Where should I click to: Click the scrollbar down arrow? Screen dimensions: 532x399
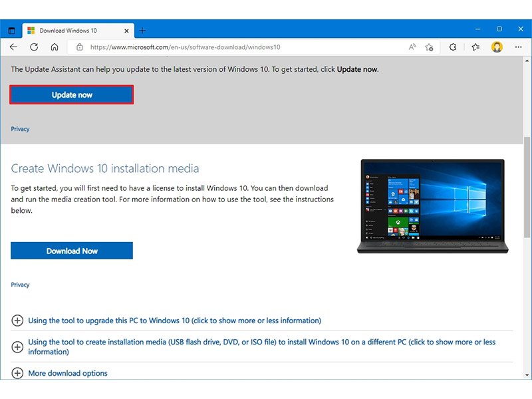coord(527,375)
